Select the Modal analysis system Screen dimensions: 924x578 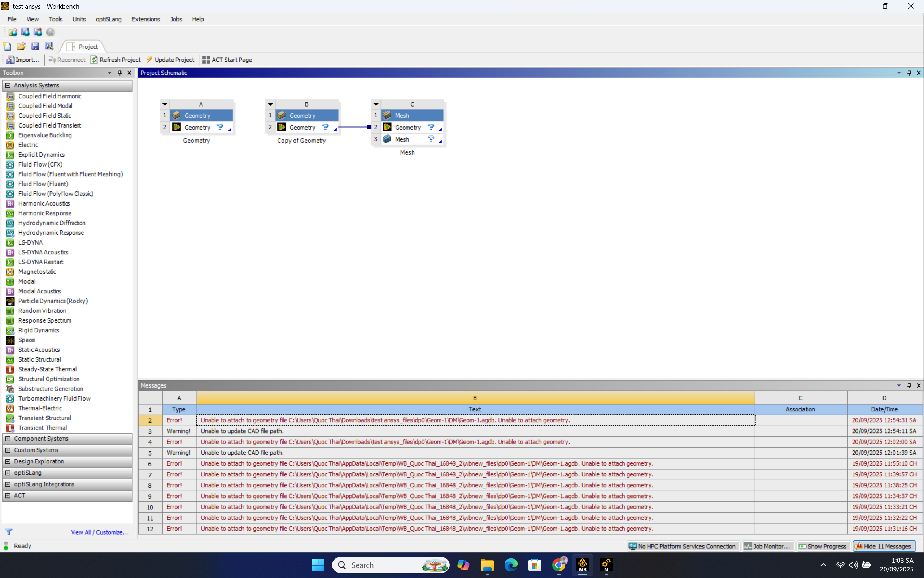coord(27,281)
